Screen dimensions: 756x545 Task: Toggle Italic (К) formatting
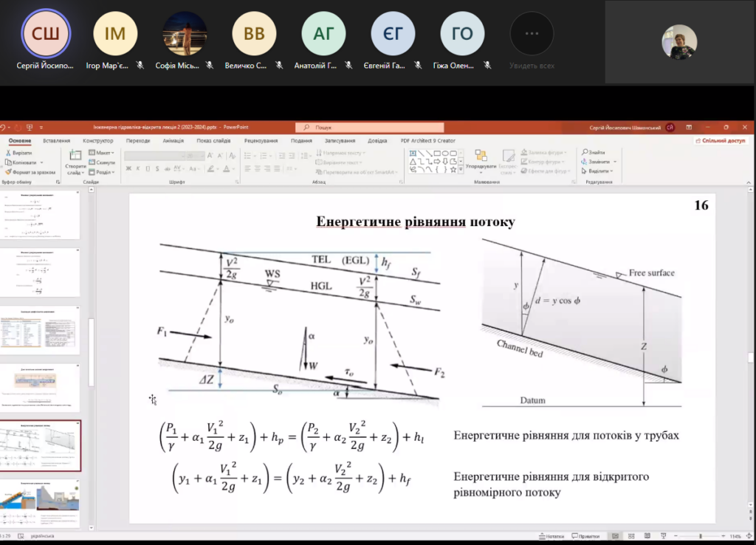[138, 169]
